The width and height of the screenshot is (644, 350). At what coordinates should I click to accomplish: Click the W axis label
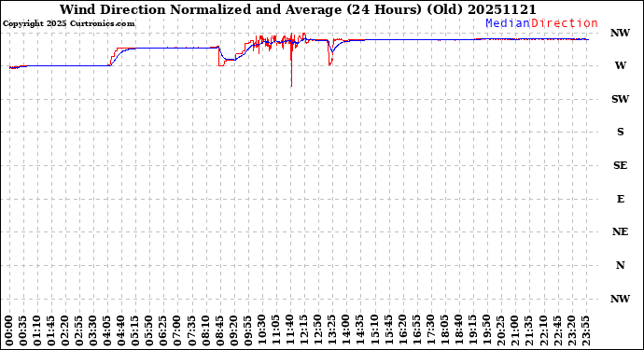pyautogui.click(x=620, y=65)
